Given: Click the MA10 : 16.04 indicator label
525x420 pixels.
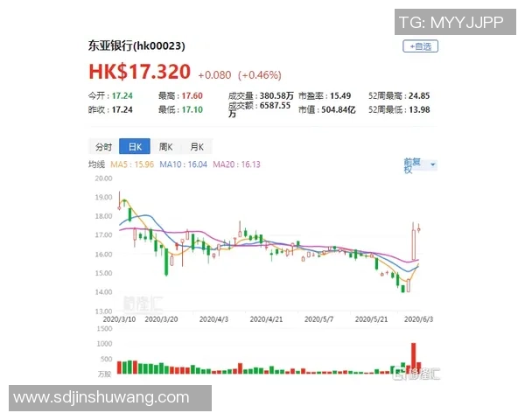Looking at the screenshot, I should pos(183,164).
